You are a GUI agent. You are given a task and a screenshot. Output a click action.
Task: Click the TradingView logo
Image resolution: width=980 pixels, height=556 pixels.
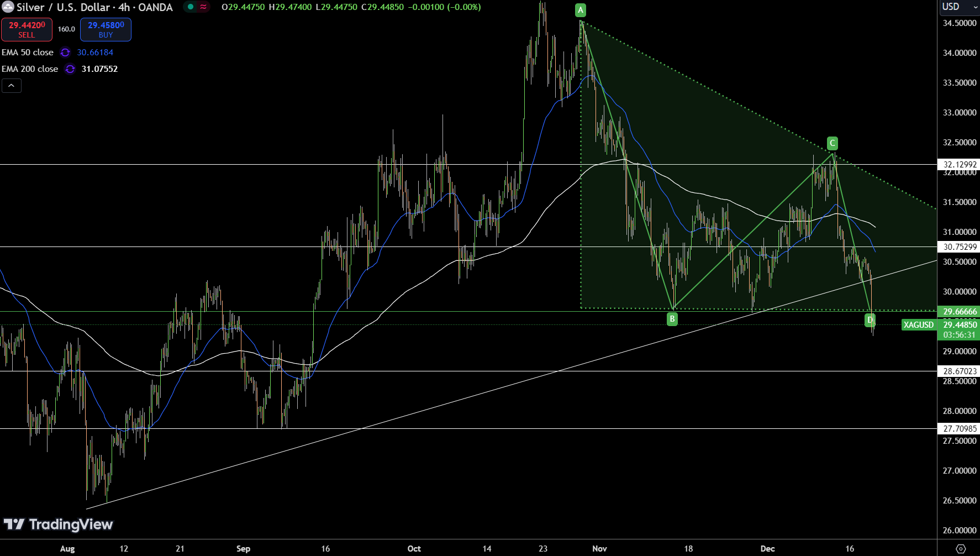(x=58, y=524)
